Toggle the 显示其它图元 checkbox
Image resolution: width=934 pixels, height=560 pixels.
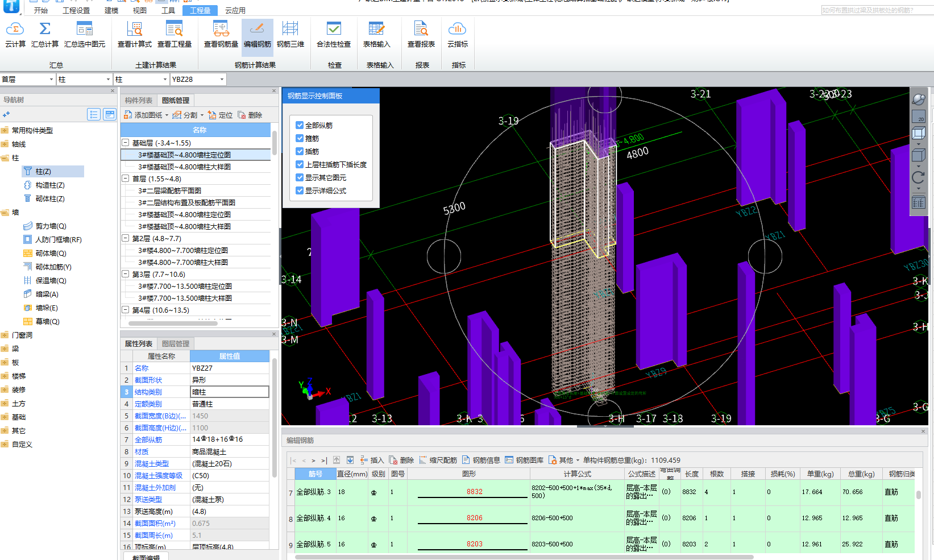pos(300,177)
